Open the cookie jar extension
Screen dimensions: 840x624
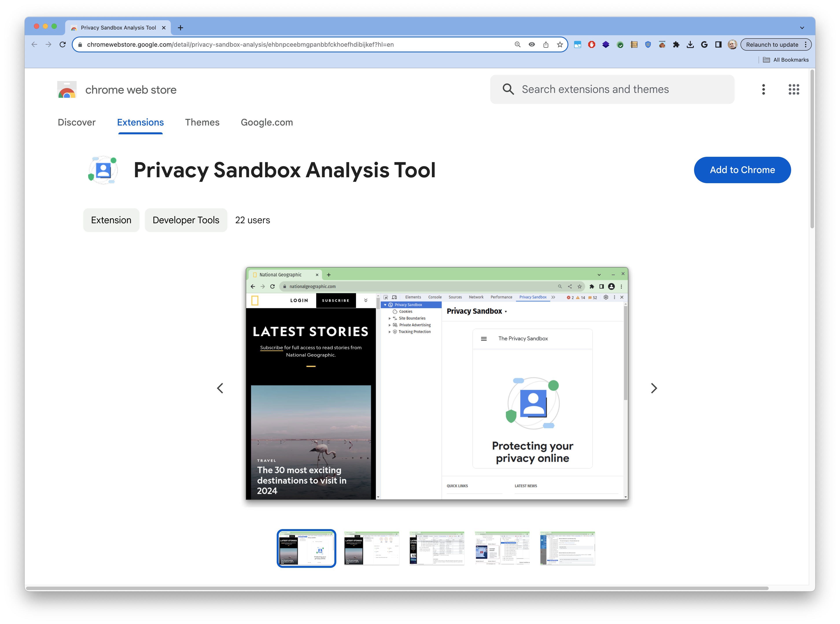(x=662, y=44)
